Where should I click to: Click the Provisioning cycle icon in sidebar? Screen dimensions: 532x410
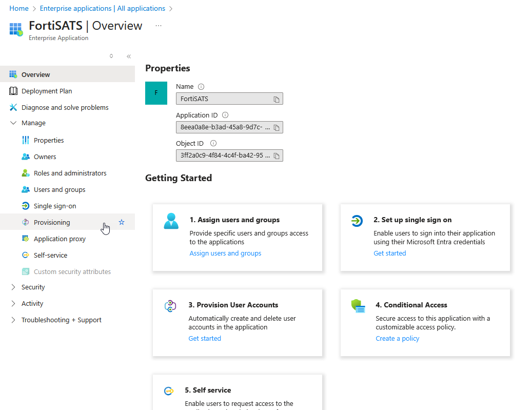26,222
